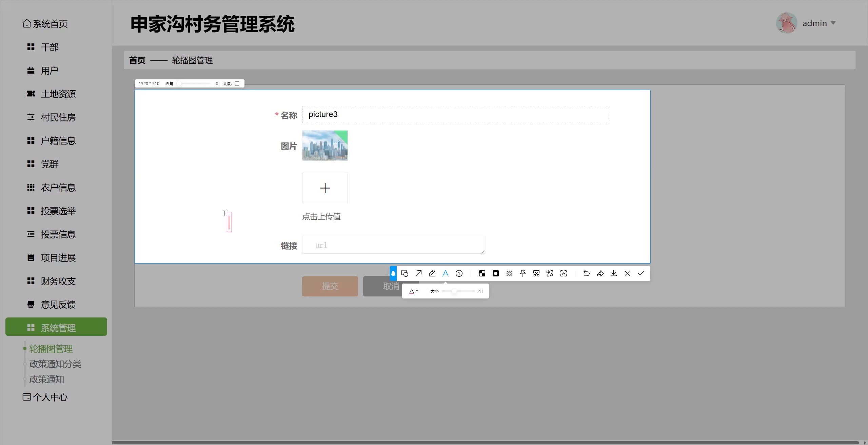The width and height of the screenshot is (868, 445).
Task: Enable the 阴影 shadow checkbox
Action: pos(237,83)
